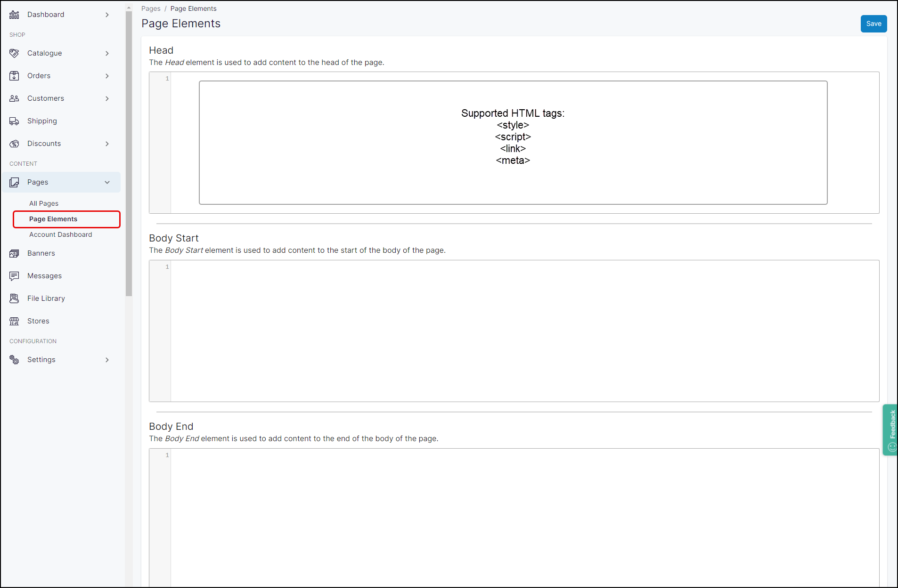Image resolution: width=898 pixels, height=588 pixels.
Task: Open the Pages breadcrumb link
Action: 151,8
